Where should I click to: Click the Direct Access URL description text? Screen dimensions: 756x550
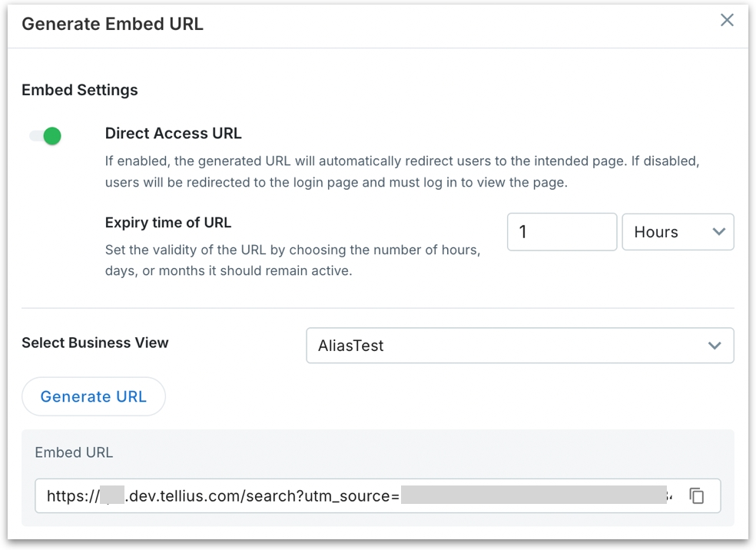click(402, 173)
